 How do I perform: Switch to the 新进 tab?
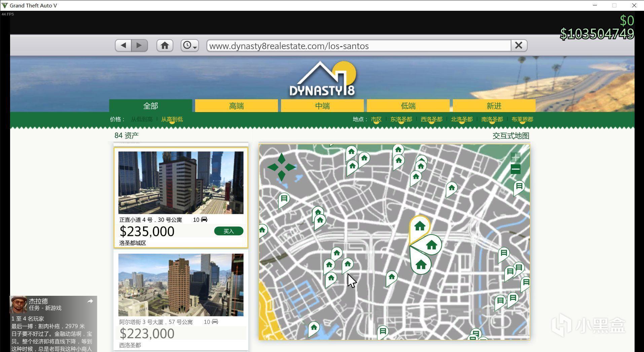[494, 106]
